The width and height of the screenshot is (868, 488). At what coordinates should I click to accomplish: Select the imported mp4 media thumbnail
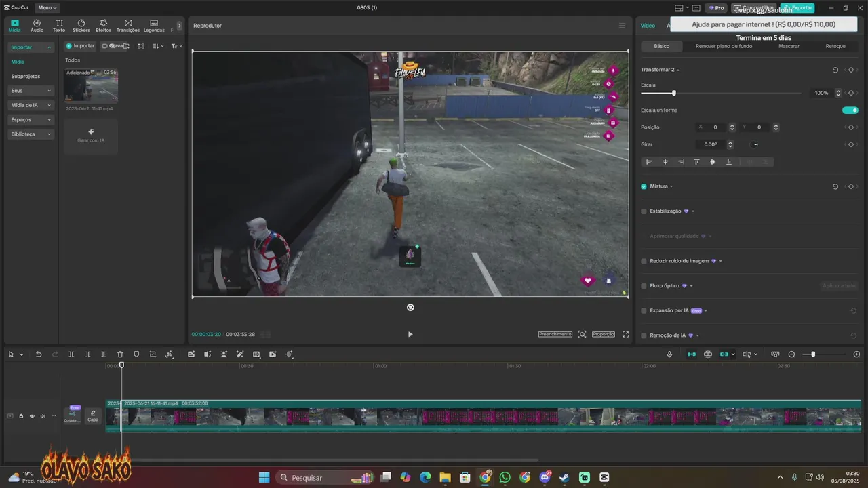(91, 85)
